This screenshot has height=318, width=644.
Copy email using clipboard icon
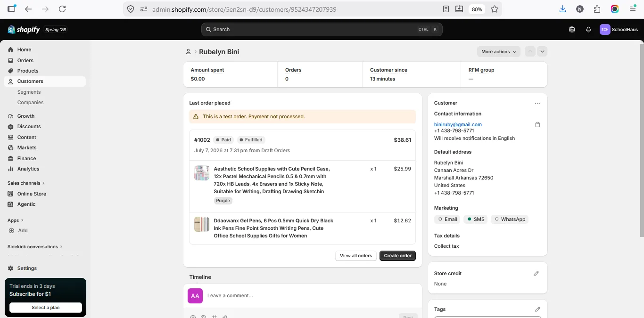coord(537,125)
